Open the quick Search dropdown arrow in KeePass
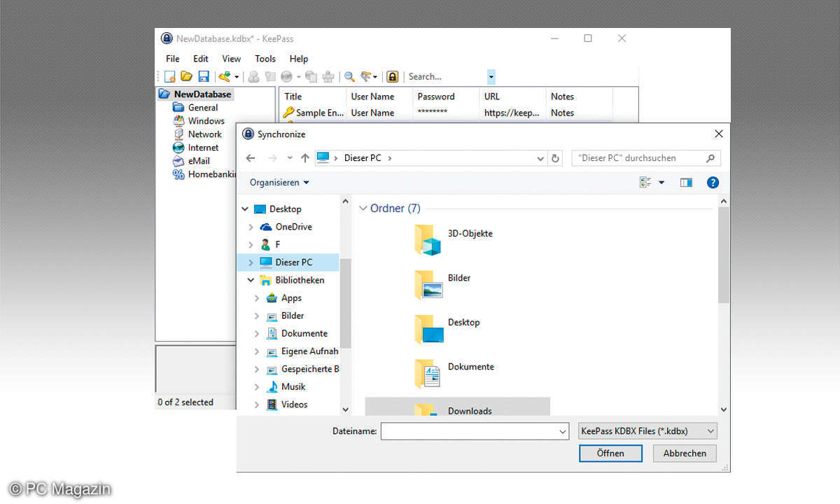Image resolution: width=840 pixels, height=504 pixels. click(x=491, y=76)
